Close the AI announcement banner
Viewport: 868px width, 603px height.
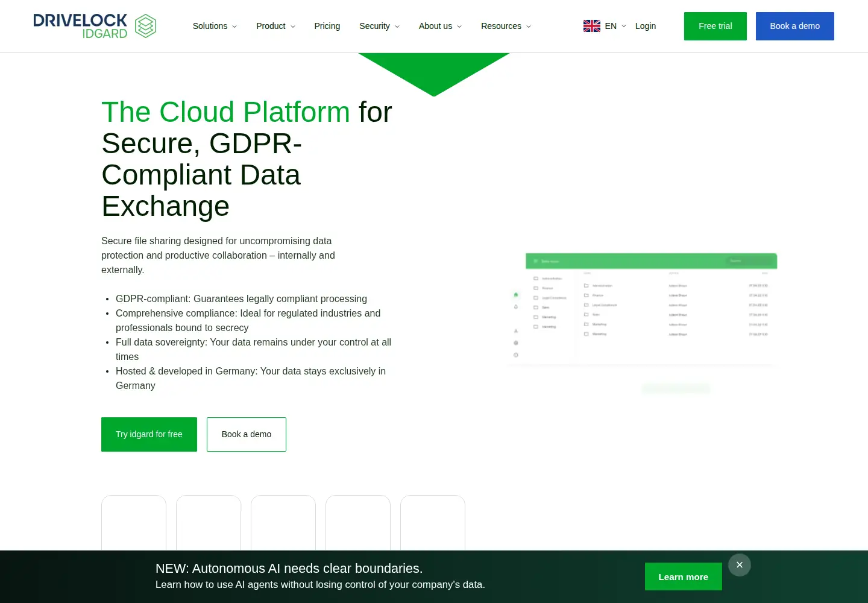coord(740,565)
